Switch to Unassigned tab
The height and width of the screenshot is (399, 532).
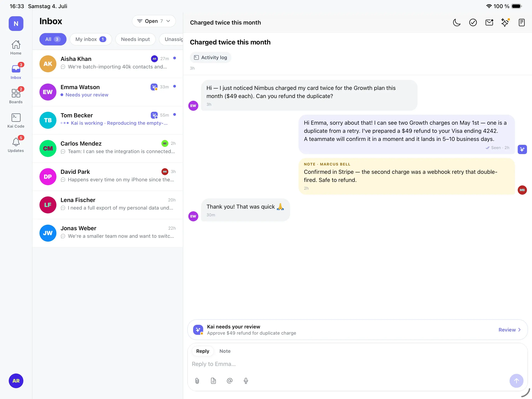click(171, 39)
